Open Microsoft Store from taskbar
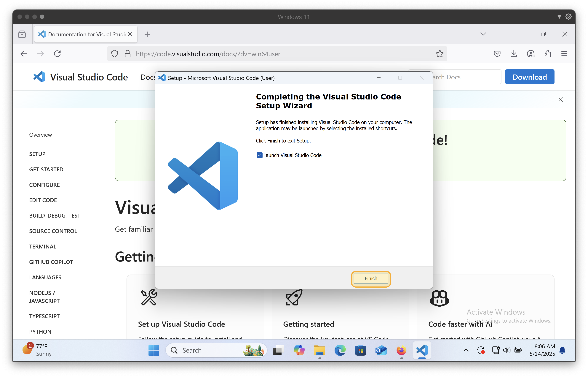 coord(360,350)
